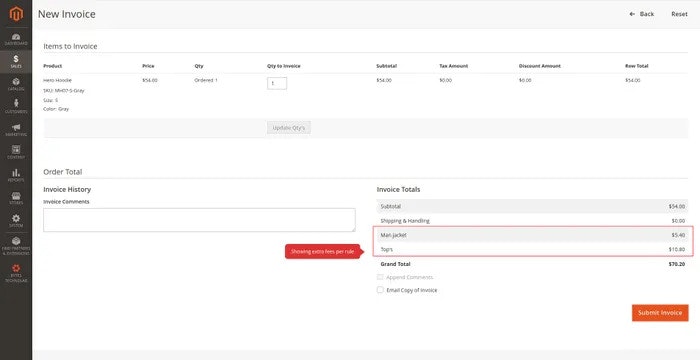Click the SKU: MH07-S-Gray text
Viewport: 700px width, 360px height.
(x=64, y=91)
